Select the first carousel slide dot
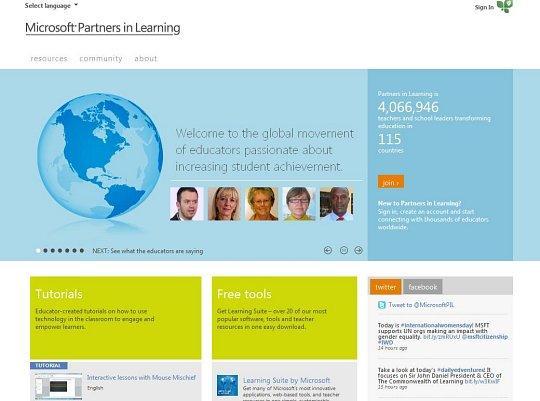Image resolution: width=540 pixels, height=401 pixels. [x=38, y=251]
